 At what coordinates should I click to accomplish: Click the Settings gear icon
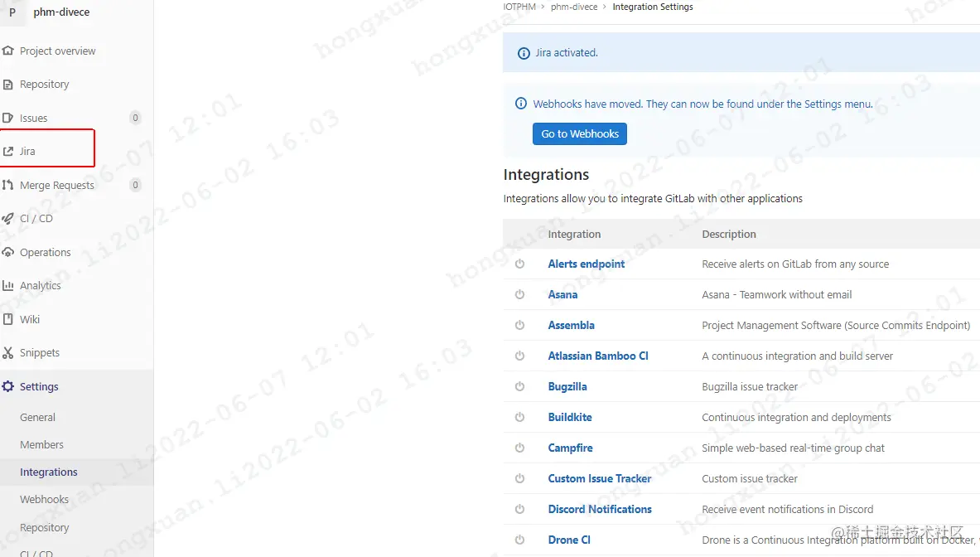click(x=7, y=386)
